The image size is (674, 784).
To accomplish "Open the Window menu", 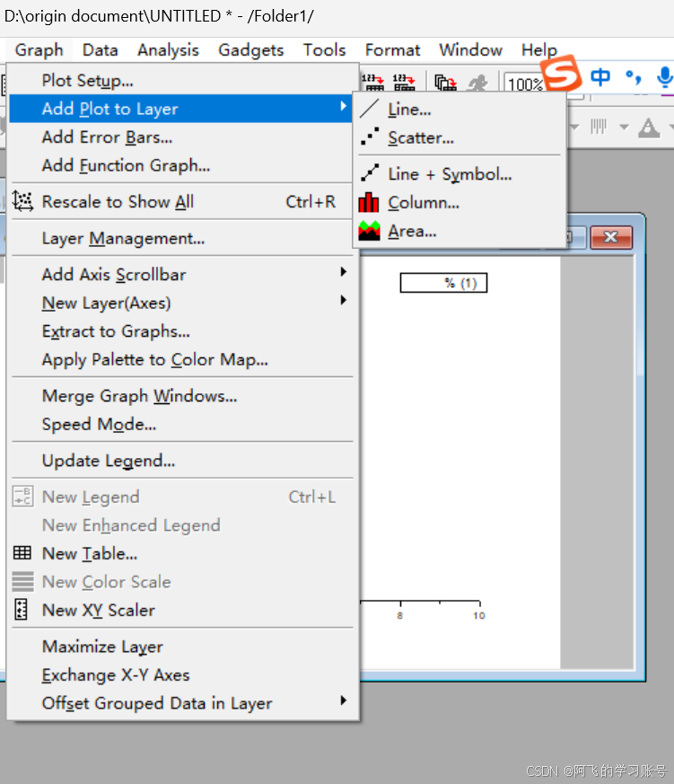I will click(470, 50).
